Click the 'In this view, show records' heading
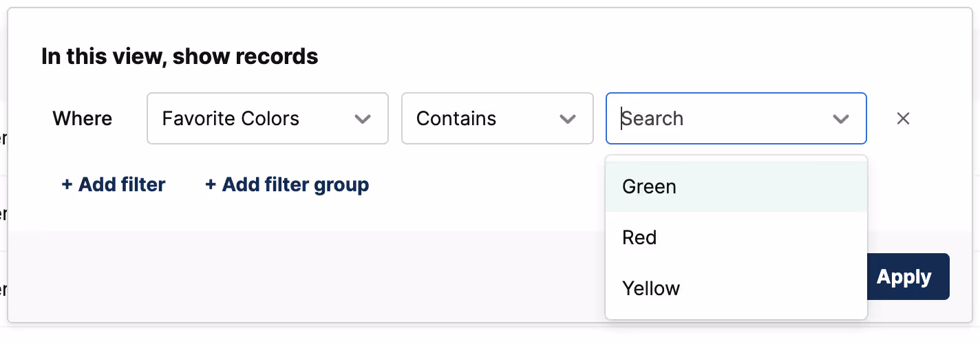Screen dimensions: 980x344 pos(180,56)
